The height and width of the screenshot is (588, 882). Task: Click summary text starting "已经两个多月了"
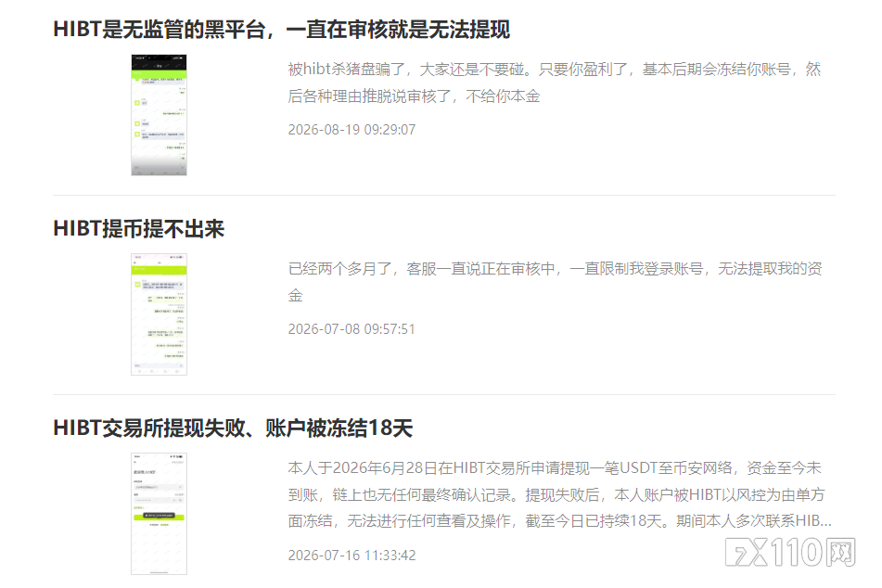[x=556, y=282]
